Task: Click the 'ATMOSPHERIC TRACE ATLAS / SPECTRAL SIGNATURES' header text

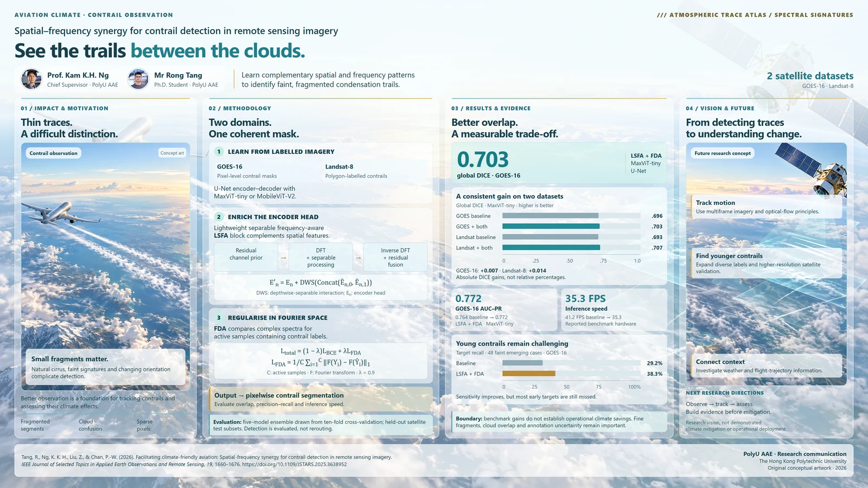Action: (x=761, y=15)
